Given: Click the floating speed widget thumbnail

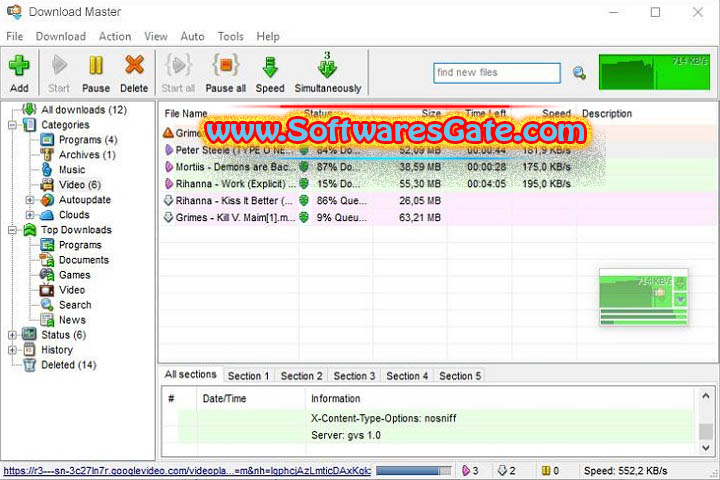Looking at the screenshot, I should 643,297.
